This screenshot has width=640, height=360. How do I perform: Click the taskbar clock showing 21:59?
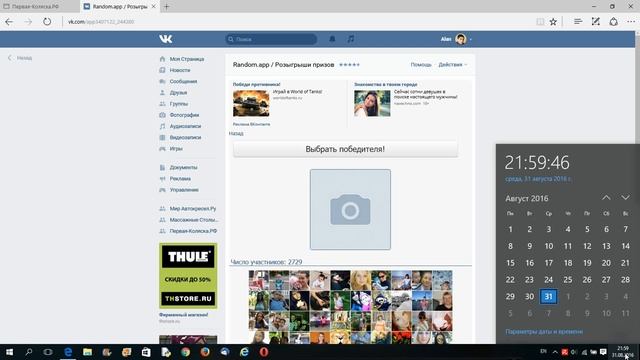pos(623,352)
